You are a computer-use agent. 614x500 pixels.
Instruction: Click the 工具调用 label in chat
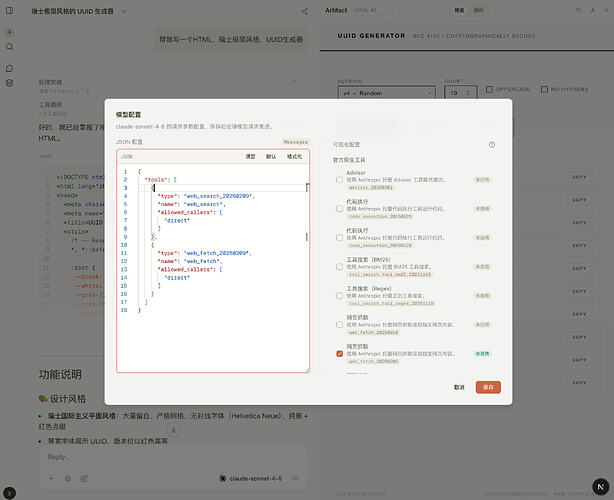tap(50, 105)
